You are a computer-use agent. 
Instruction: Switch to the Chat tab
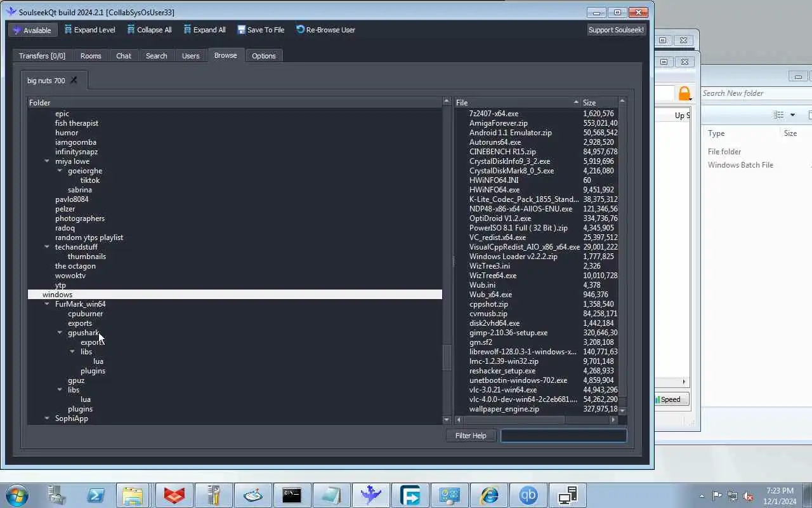tap(124, 56)
